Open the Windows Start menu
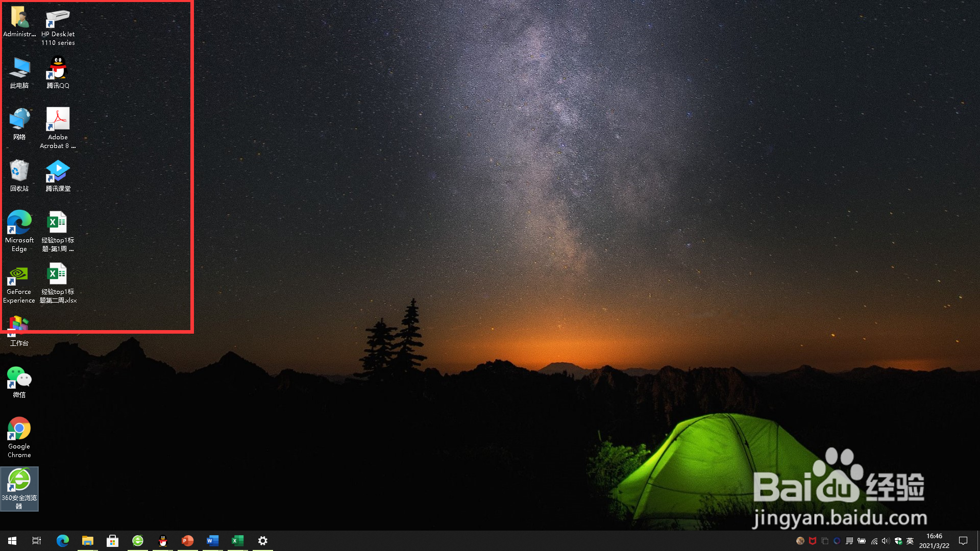 [x=12, y=540]
